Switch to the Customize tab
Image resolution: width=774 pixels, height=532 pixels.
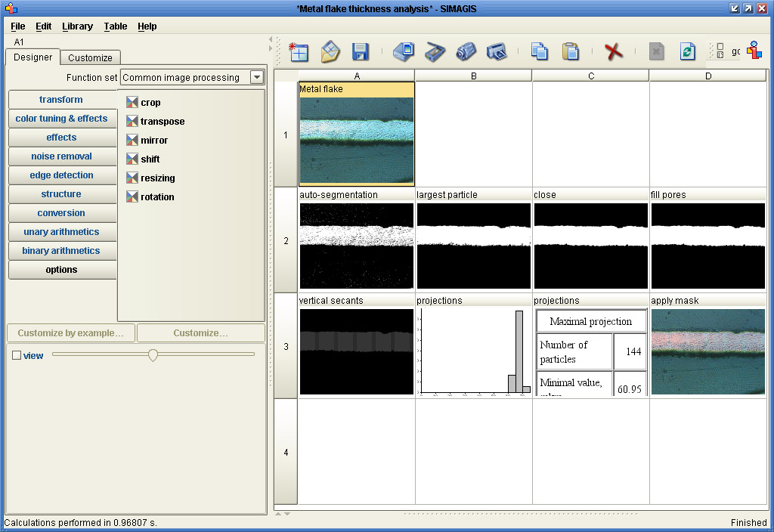pyautogui.click(x=90, y=57)
